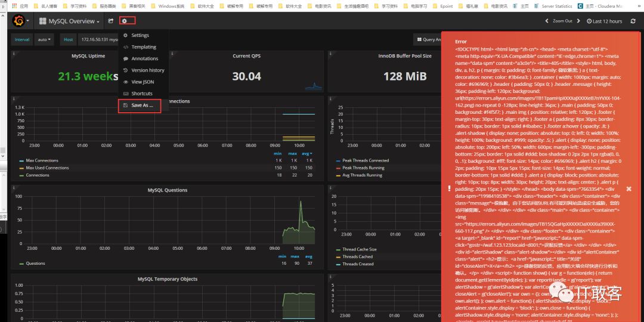Shift time range back with left chevron
Image resolution: width=644 pixels, height=322 pixels.
547,21
